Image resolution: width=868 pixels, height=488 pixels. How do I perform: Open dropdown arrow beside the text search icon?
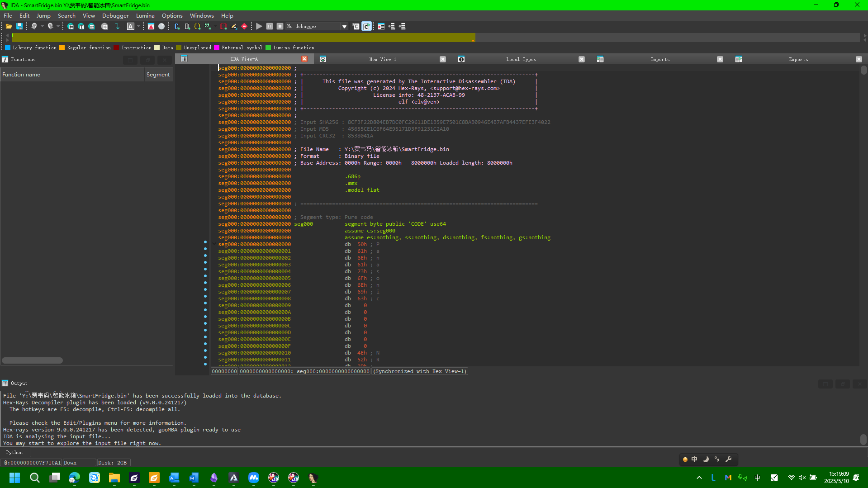coord(138,26)
